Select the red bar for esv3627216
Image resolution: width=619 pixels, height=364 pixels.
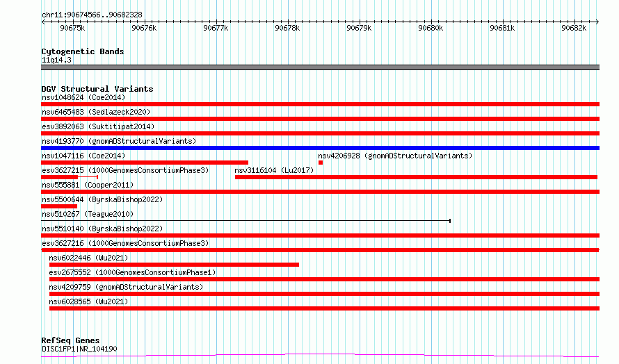[x=320, y=250]
